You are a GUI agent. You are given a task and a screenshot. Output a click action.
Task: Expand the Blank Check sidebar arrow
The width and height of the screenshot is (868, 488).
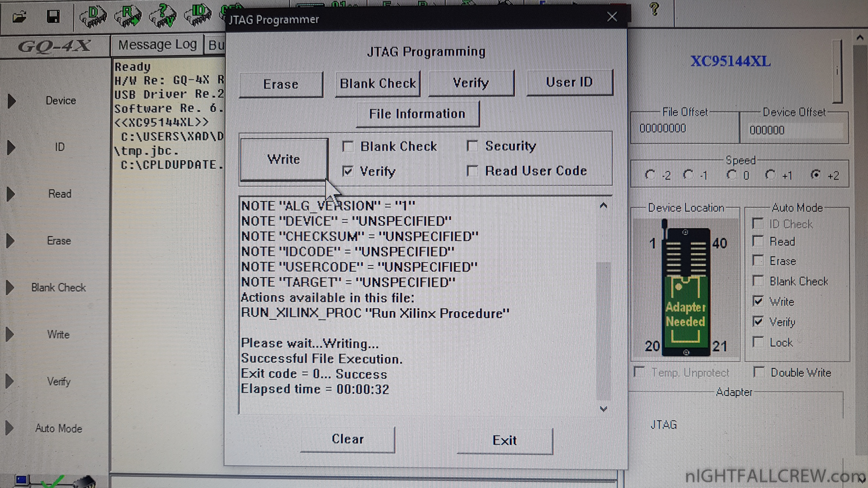click(x=11, y=287)
